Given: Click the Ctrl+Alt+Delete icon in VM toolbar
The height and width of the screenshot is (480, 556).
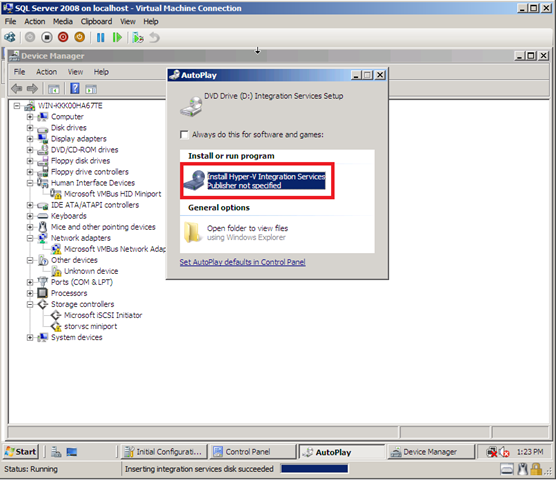Looking at the screenshot, I should click(x=10, y=37).
